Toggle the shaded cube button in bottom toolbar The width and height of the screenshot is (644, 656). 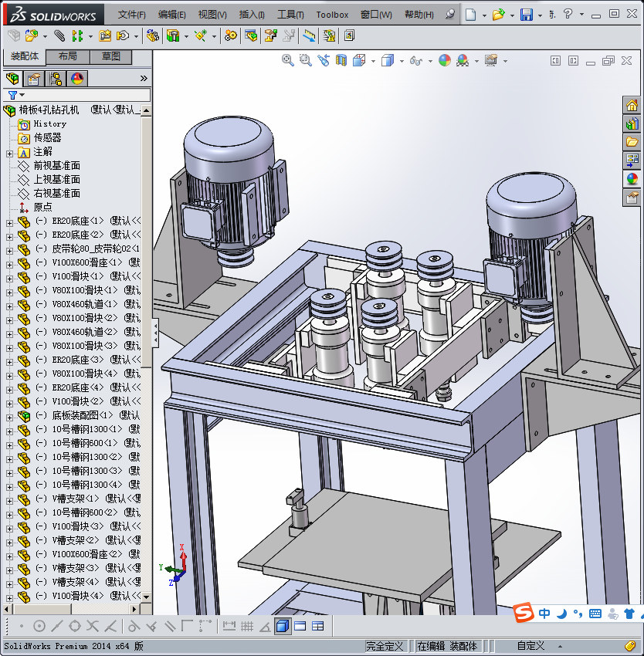click(x=283, y=626)
